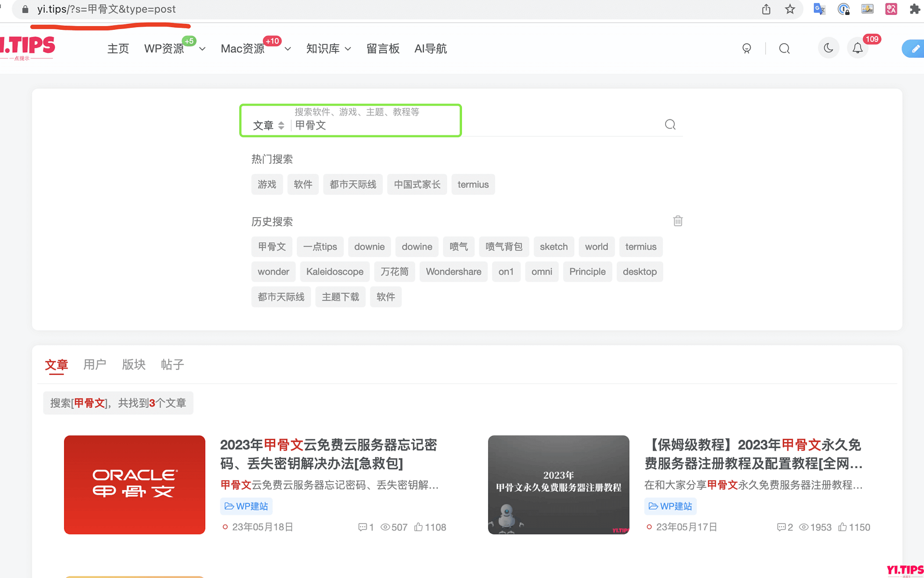Bookmark this page with the star icon
924x578 pixels.
tap(790, 9)
